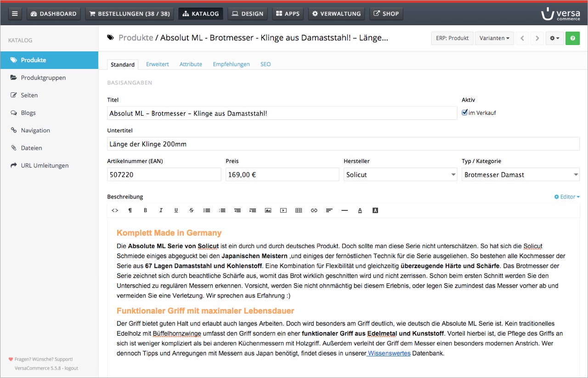
Task: Click into the Untertitel input field
Action: 343,144
